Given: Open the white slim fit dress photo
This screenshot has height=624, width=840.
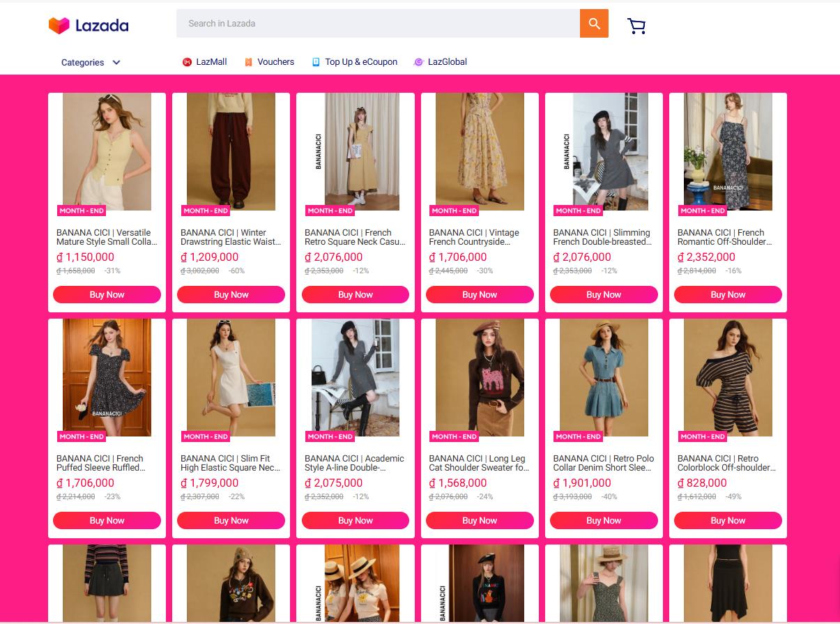Looking at the screenshot, I should pyautogui.click(x=231, y=378).
